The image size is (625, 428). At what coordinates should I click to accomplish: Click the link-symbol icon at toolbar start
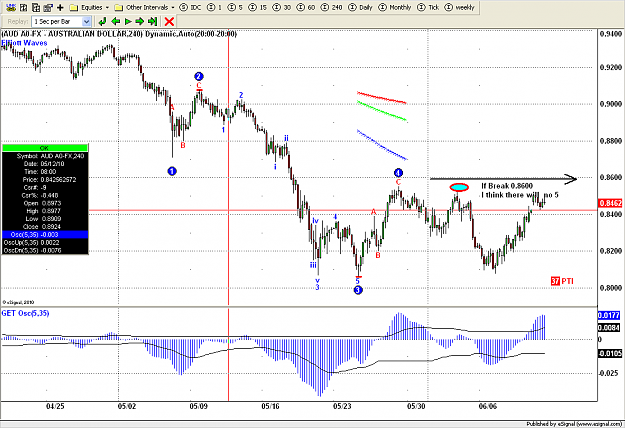(11, 7)
